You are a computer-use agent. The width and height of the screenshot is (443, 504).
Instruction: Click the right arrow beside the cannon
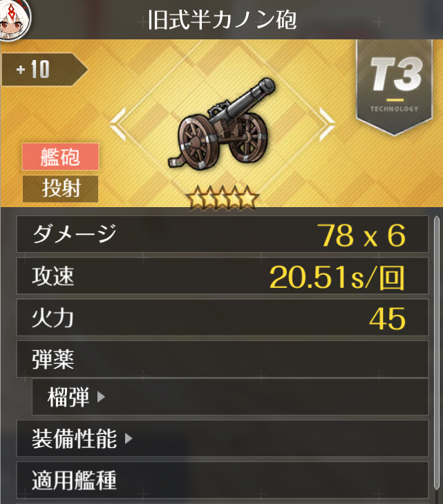coord(327,124)
